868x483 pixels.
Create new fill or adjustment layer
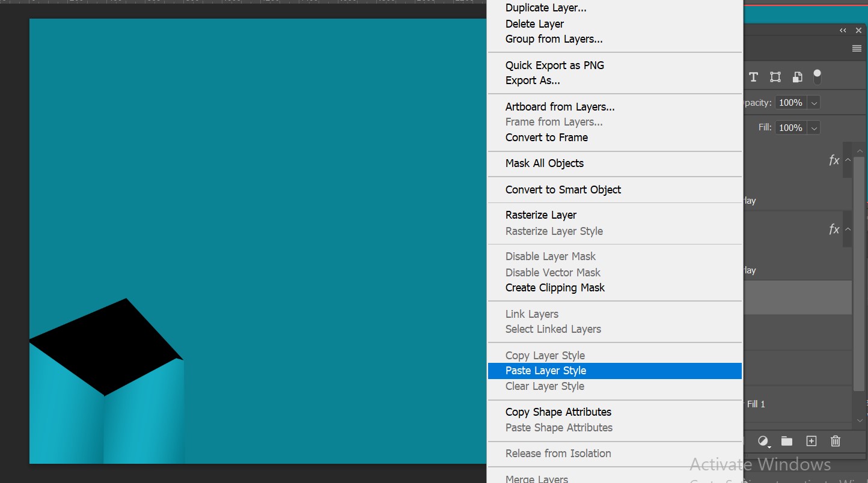click(x=764, y=442)
